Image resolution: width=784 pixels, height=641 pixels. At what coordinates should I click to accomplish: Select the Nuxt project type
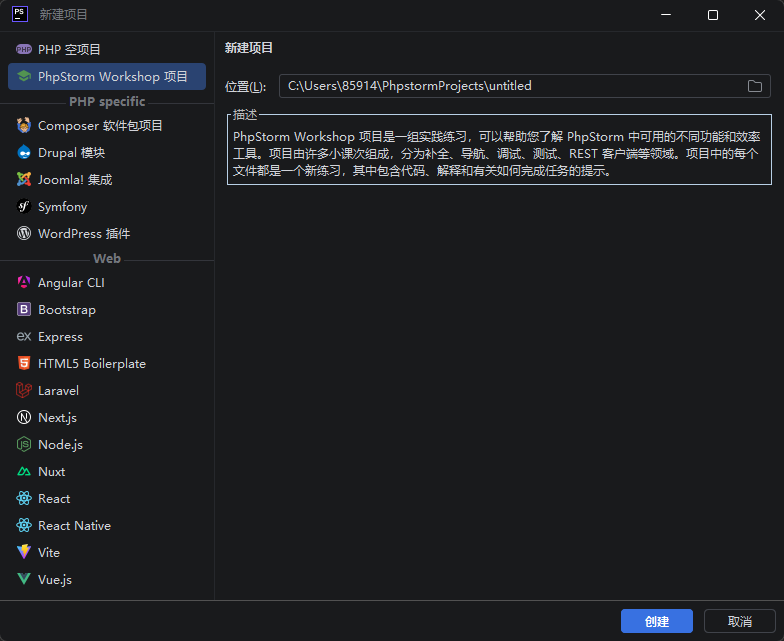[x=107, y=472]
